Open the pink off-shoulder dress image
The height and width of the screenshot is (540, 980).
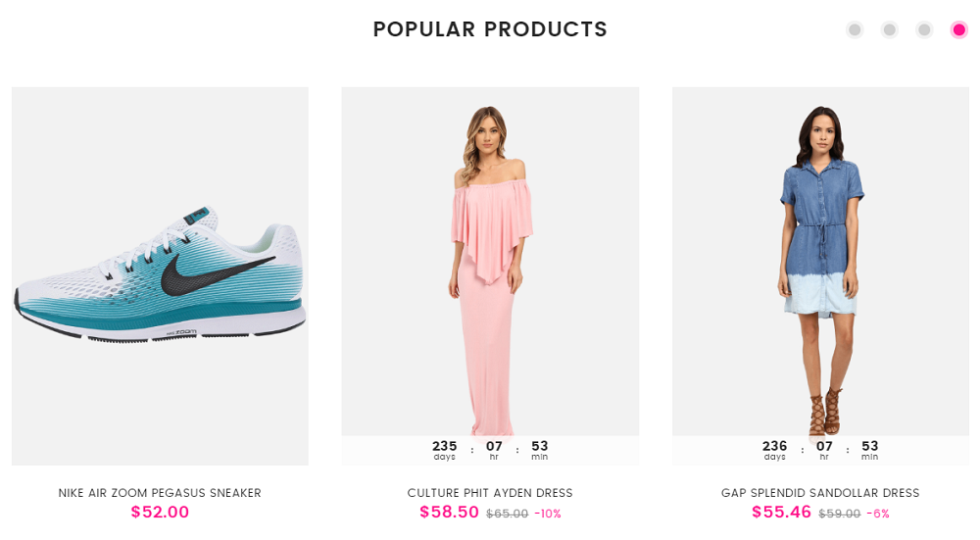coord(490,265)
